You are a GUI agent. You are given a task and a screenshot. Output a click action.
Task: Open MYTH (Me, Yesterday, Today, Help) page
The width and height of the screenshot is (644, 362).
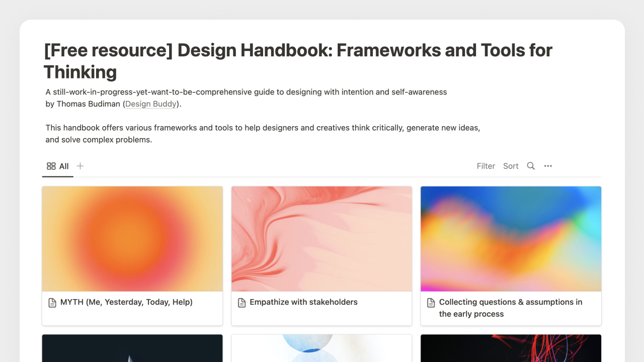tap(126, 302)
